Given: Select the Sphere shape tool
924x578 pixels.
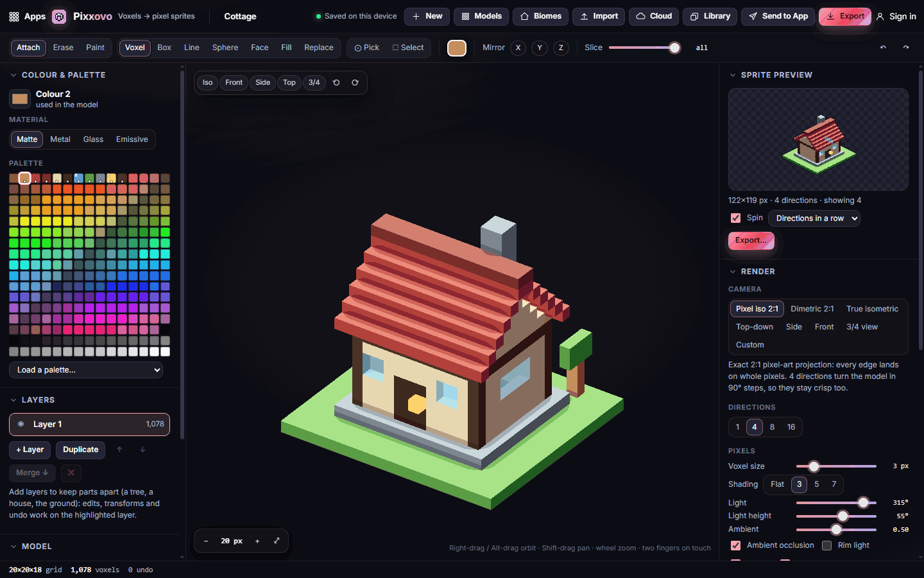Looking at the screenshot, I should point(225,48).
